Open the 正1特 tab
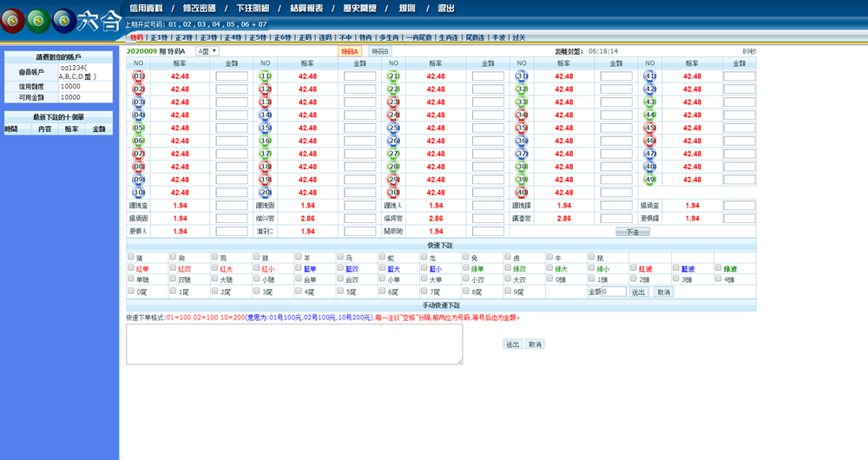Image resolution: width=868 pixels, height=460 pixels. [159, 37]
